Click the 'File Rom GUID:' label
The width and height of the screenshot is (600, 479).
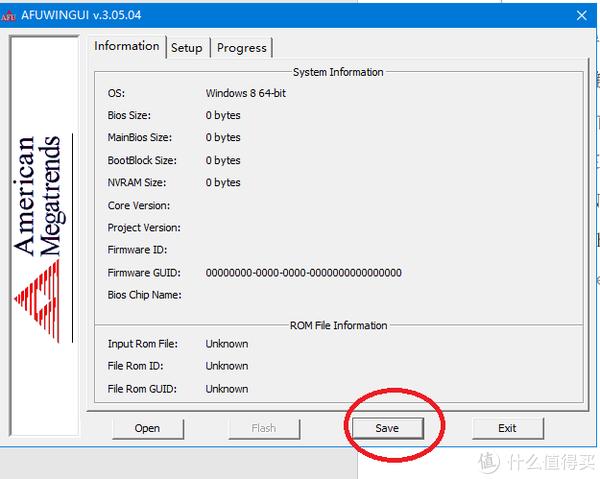[x=142, y=389]
